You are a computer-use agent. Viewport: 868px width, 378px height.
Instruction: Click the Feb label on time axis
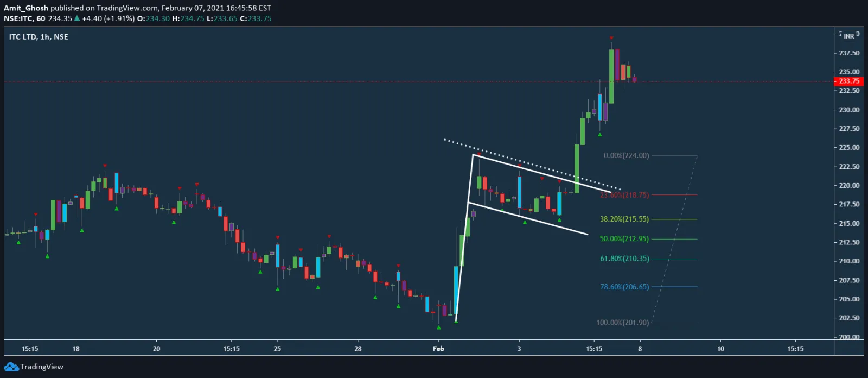point(438,349)
